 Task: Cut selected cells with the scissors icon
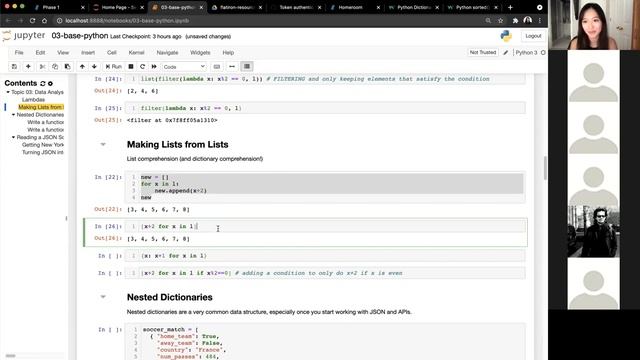point(42,67)
